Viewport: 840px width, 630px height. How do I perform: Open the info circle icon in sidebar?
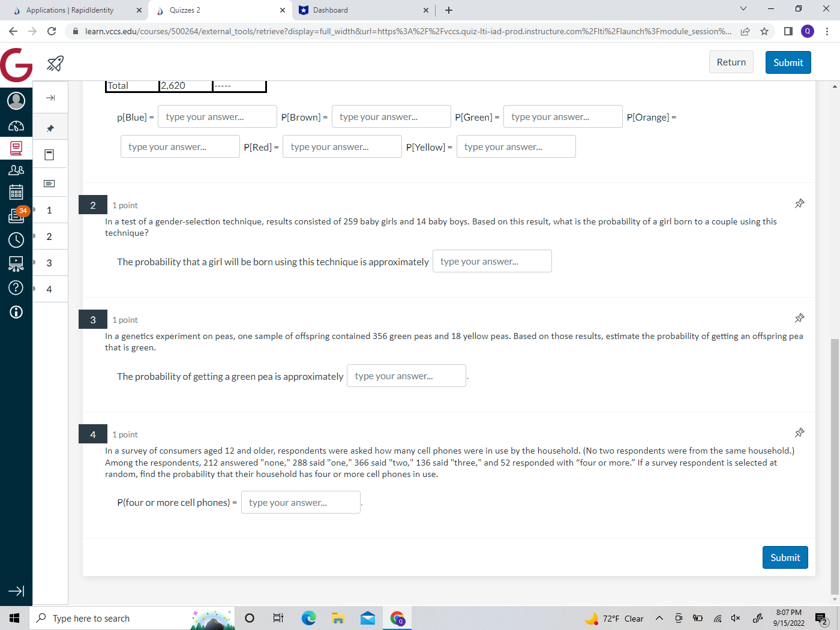click(16, 312)
